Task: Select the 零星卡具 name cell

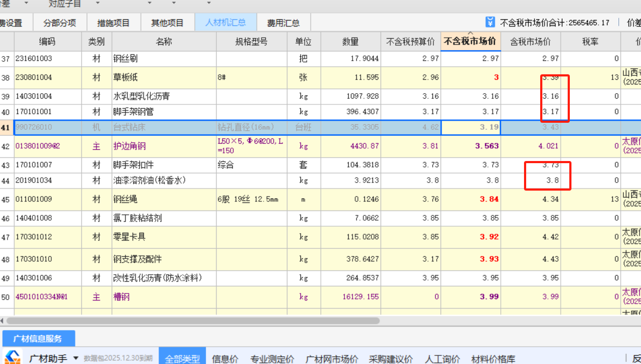Action: tap(164, 237)
